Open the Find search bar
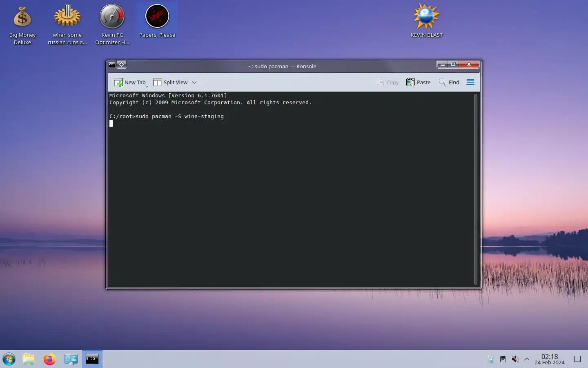Screen dimensions: 588x368 tap(449, 82)
